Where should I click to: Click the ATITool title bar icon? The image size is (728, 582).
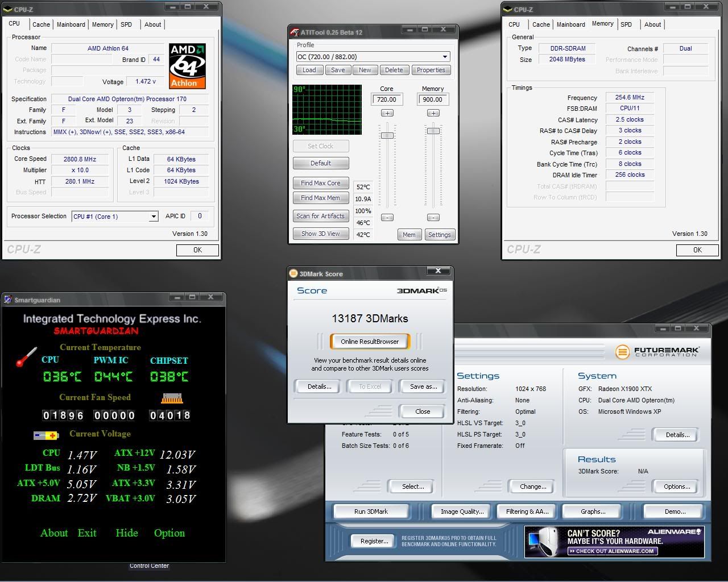click(295, 32)
